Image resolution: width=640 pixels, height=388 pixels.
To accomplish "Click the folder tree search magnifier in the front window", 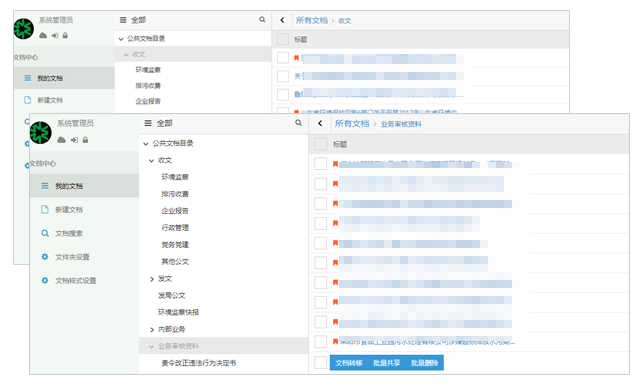I will [299, 122].
